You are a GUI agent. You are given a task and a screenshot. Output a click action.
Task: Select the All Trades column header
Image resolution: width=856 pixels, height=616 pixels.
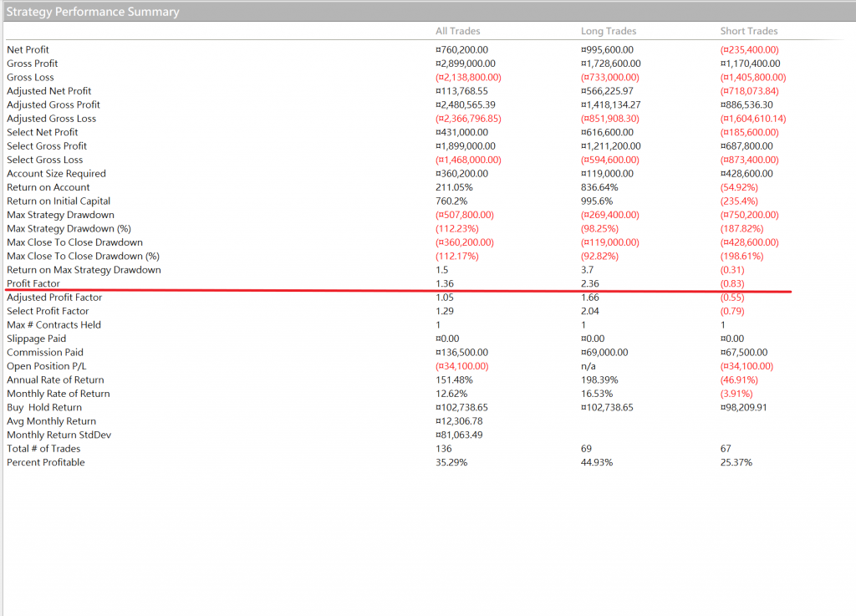(457, 31)
